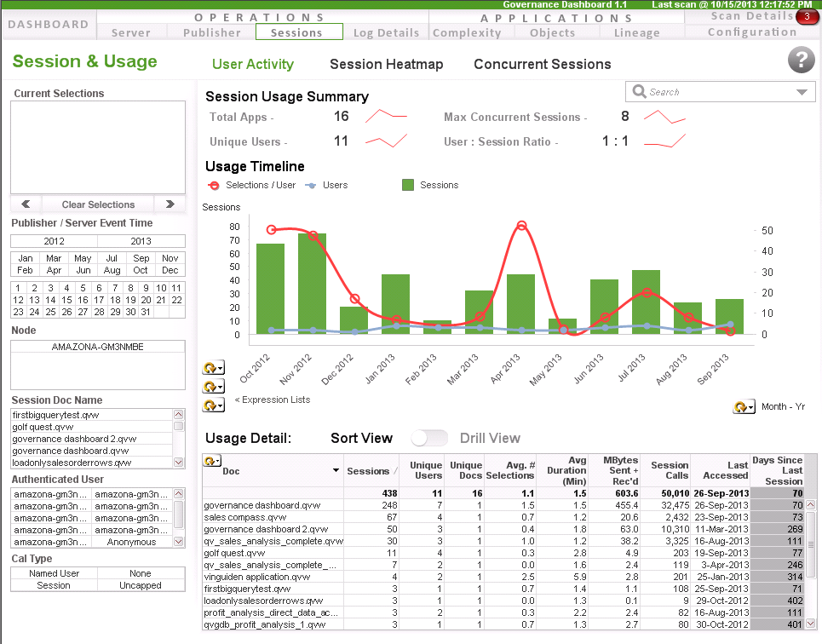Open the Log Details tab
822x644 pixels.
[x=386, y=32]
